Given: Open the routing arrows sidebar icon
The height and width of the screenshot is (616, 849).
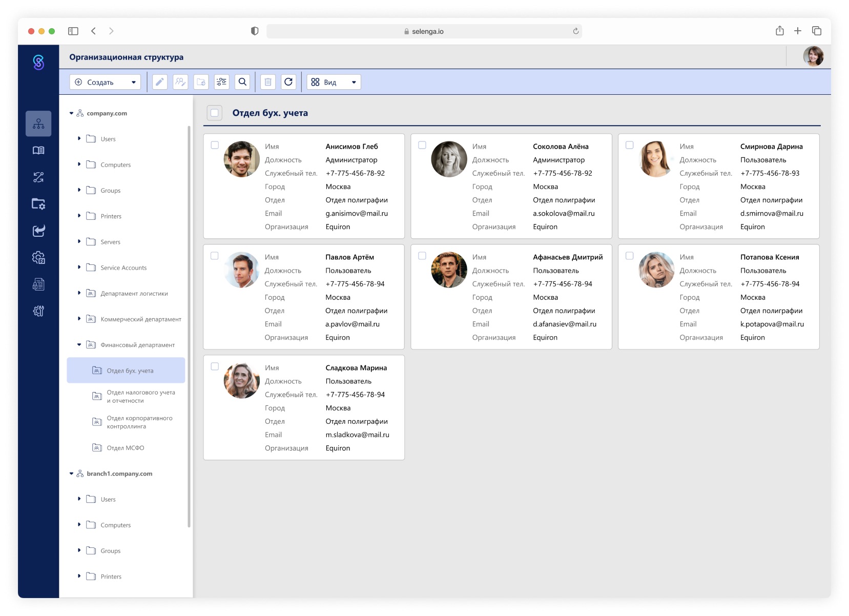Looking at the screenshot, I should click(x=38, y=177).
